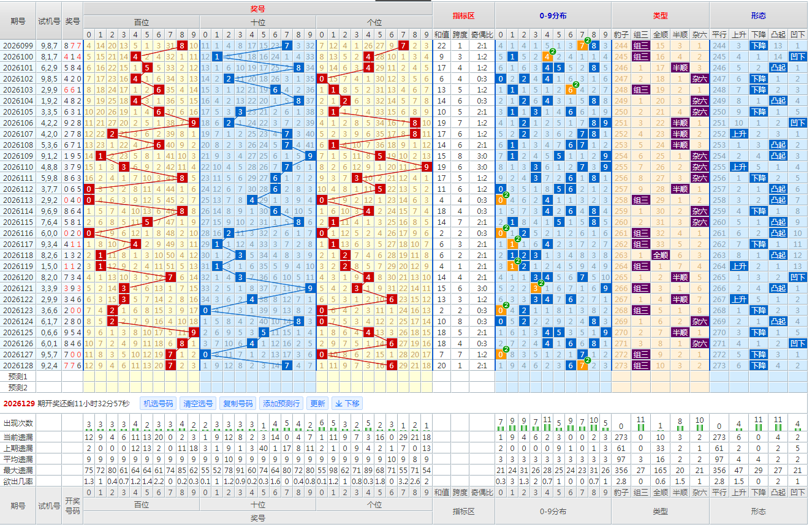Click the 试机号 column header at top

tap(49, 21)
